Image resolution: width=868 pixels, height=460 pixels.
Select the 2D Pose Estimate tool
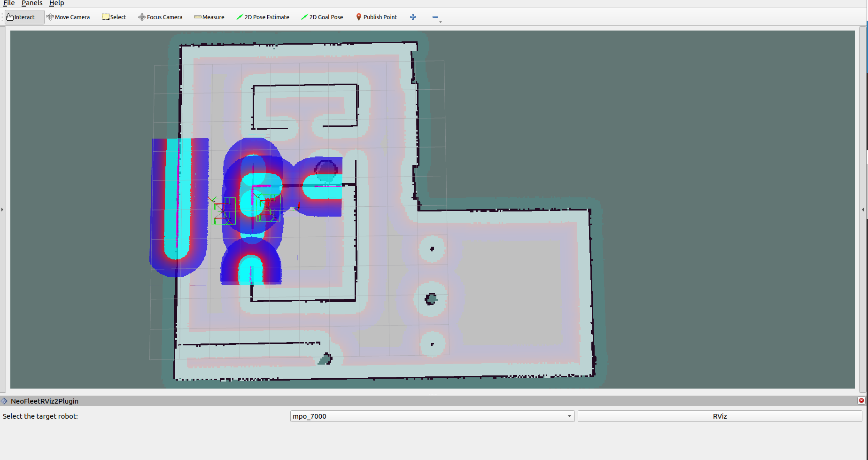coord(263,17)
